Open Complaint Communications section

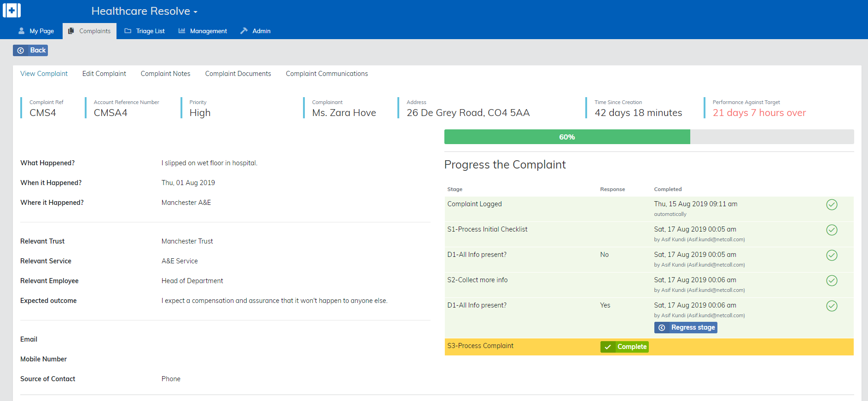point(326,74)
